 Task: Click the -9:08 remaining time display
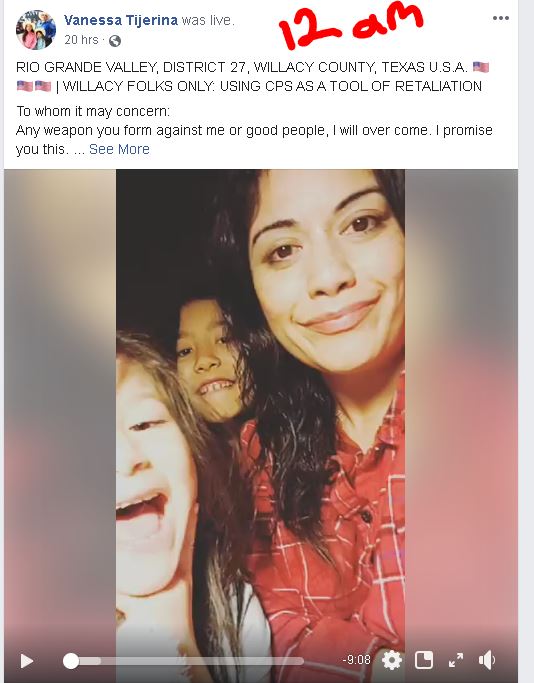coord(356,660)
